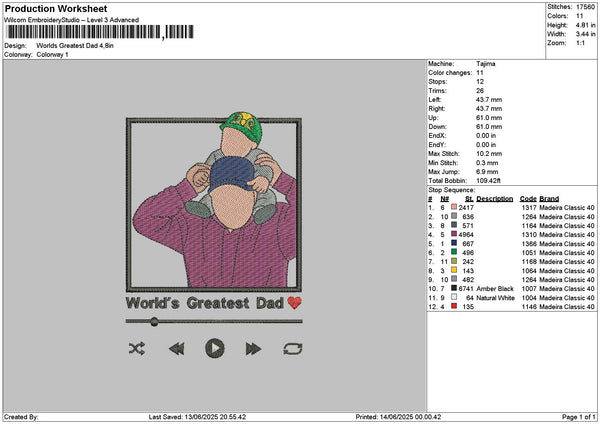
Task: Click the "Production Worksheet" title
Action: pyautogui.click(x=56, y=8)
